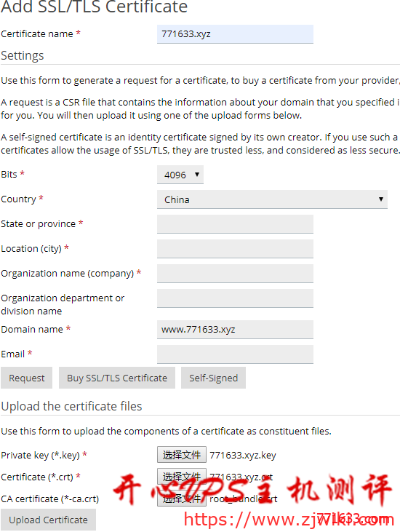This screenshot has width=400, height=532.
Task: Click the State or province input
Action: [235, 224]
